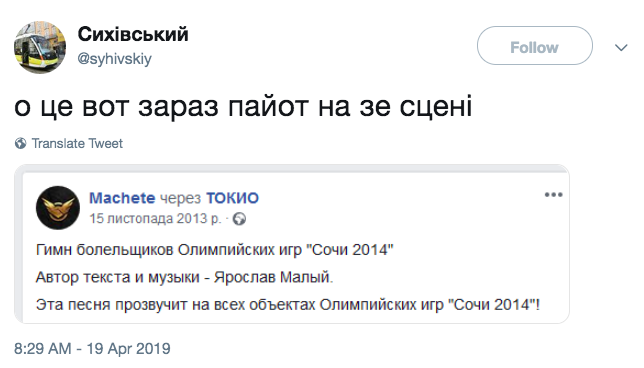Click the word 'через' between Machete and ТОКИО
The width and height of the screenshot is (644, 368).
180,199
